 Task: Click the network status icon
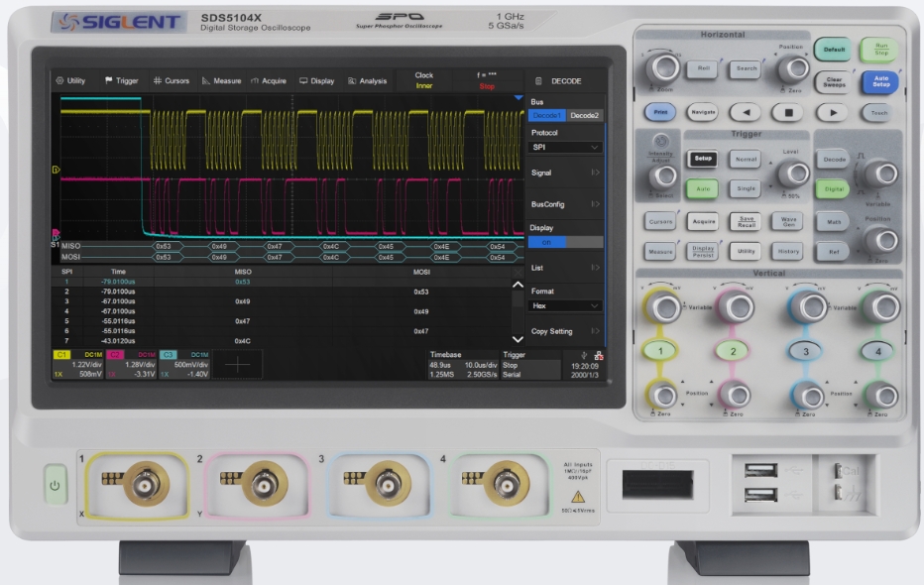click(598, 355)
